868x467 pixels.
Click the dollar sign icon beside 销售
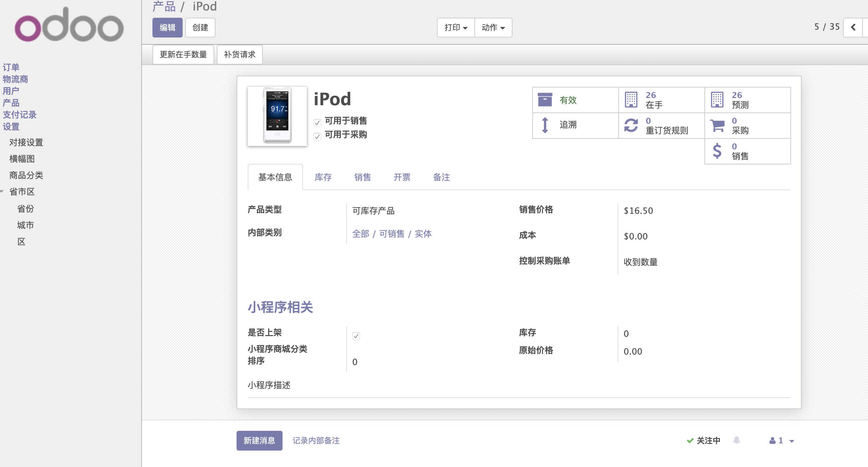[x=717, y=151]
